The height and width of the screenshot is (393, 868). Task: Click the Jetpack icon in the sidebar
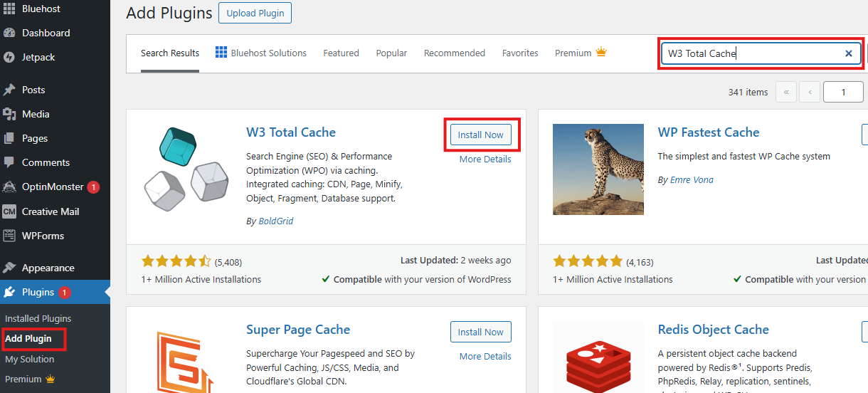pos(9,57)
